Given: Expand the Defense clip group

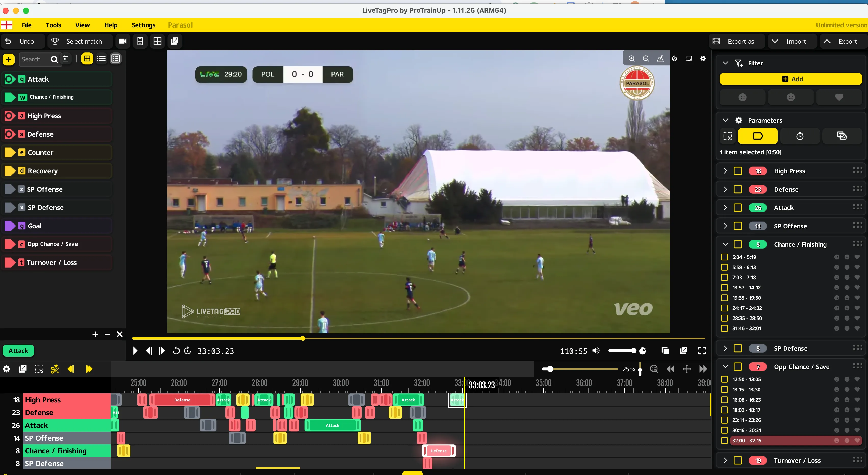Looking at the screenshot, I should [x=725, y=190].
